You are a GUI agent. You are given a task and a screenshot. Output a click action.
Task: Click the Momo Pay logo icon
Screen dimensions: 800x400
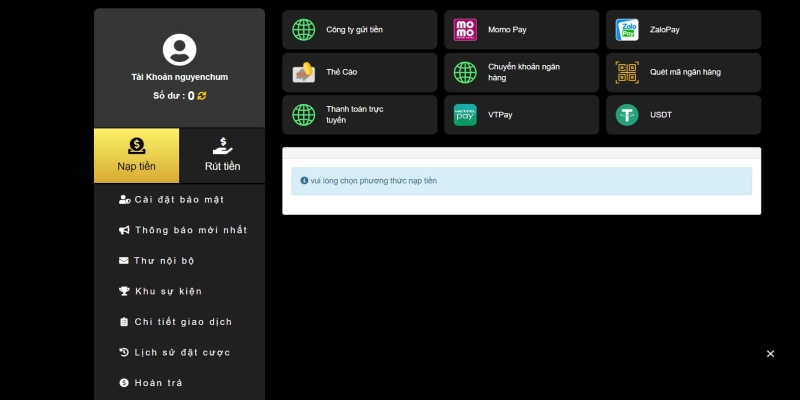(x=465, y=30)
